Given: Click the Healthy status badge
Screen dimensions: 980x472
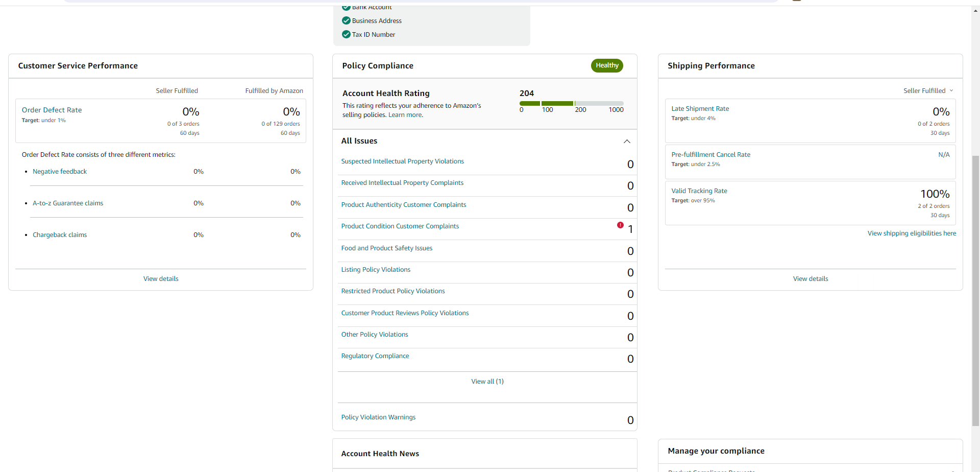Looking at the screenshot, I should tap(607, 65).
